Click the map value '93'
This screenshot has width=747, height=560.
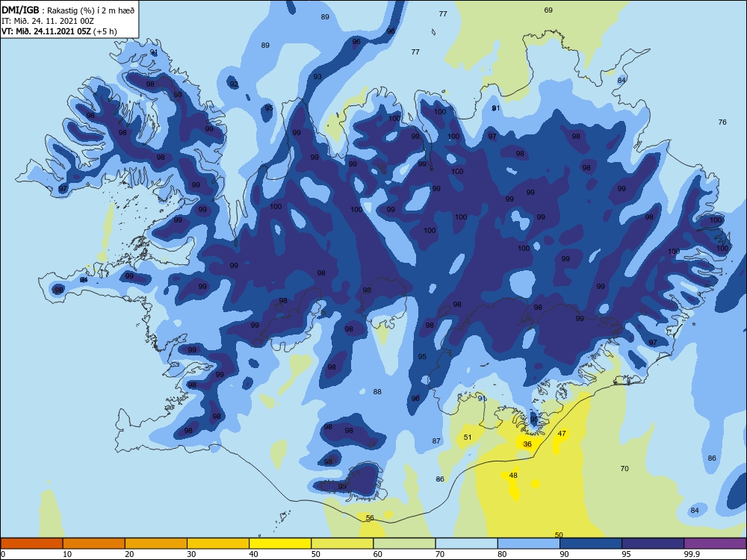pos(317,77)
